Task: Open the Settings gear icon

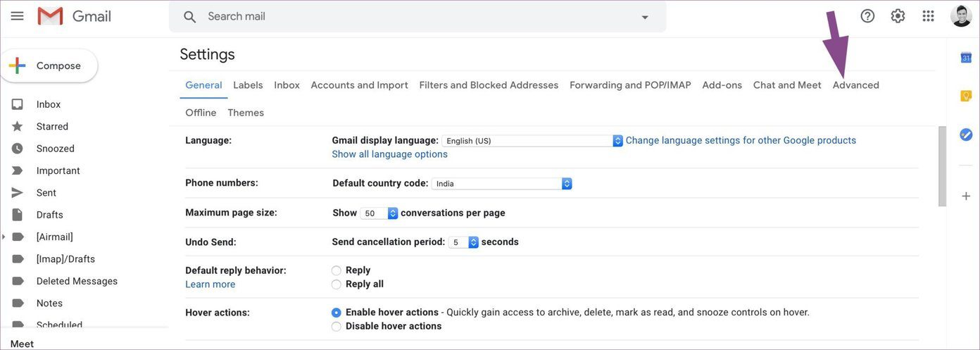Action: tap(898, 15)
